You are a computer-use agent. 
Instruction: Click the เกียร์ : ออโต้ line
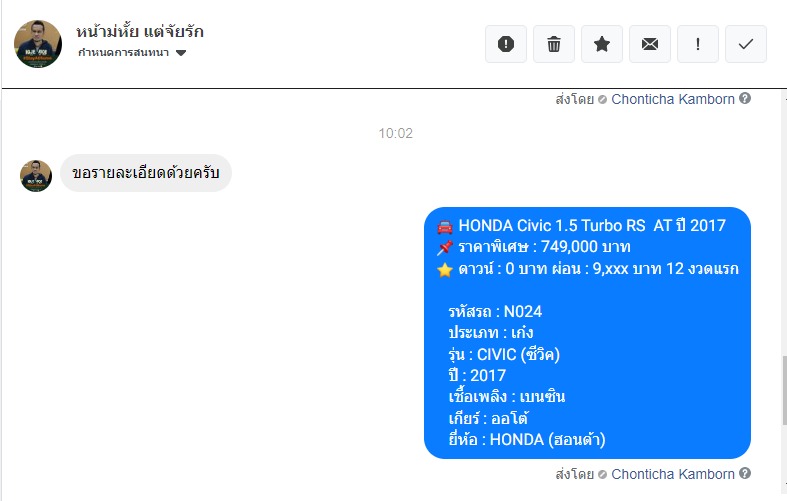click(x=488, y=418)
